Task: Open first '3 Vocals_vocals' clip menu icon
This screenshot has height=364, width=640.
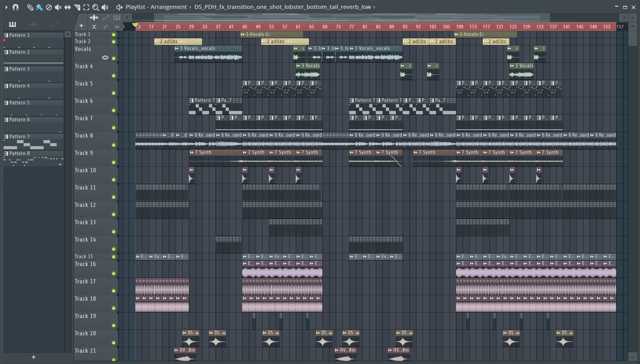Action: pyautogui.click(x=177, y=48)
